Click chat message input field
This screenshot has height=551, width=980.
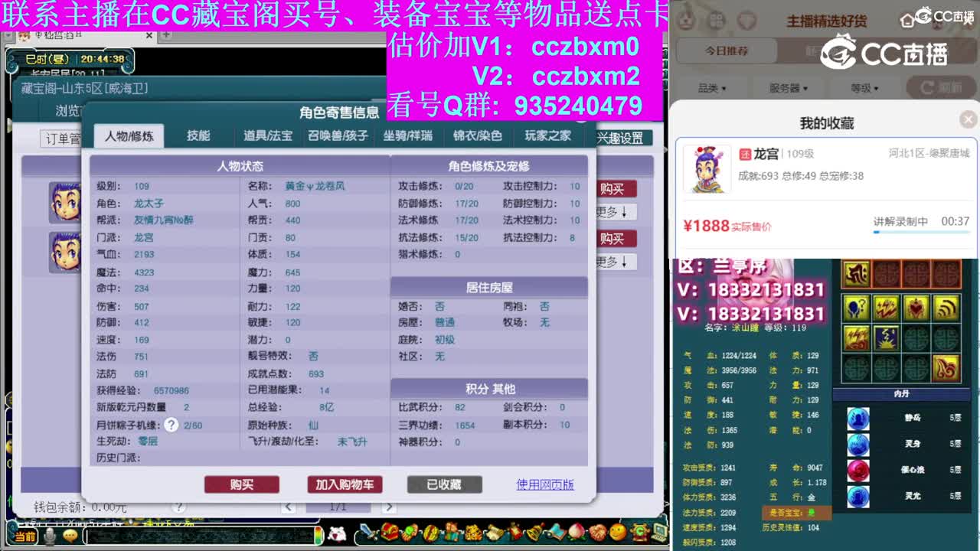(x=199, y=536)
